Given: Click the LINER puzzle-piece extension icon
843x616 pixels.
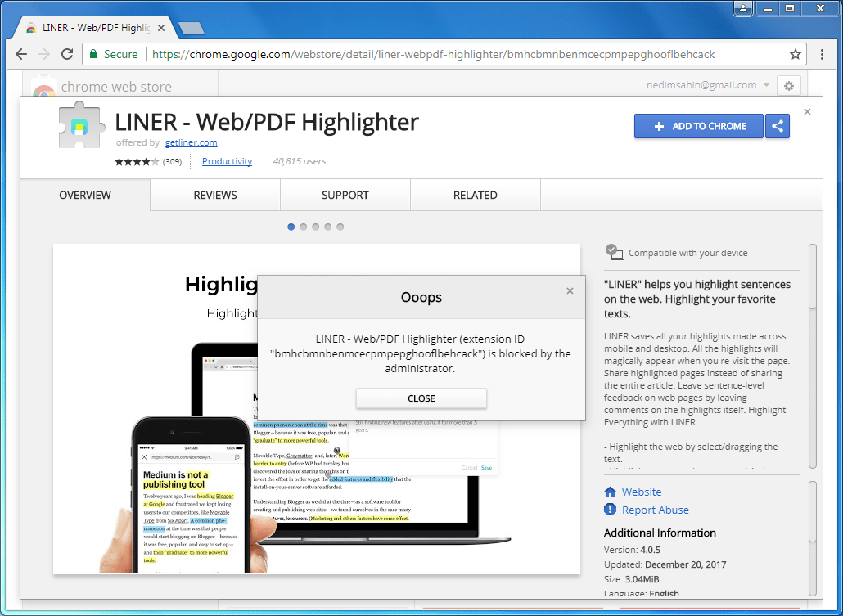Looking at the screenshot, I should tap(81, 124).
